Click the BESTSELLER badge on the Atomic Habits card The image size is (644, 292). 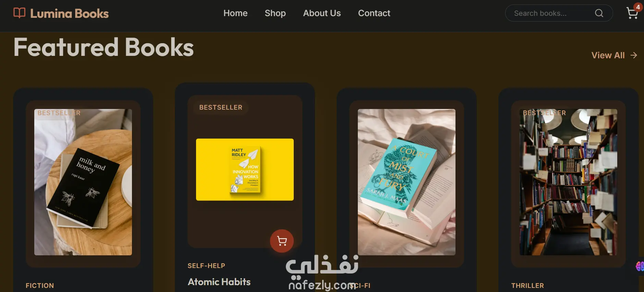[221, 107]
